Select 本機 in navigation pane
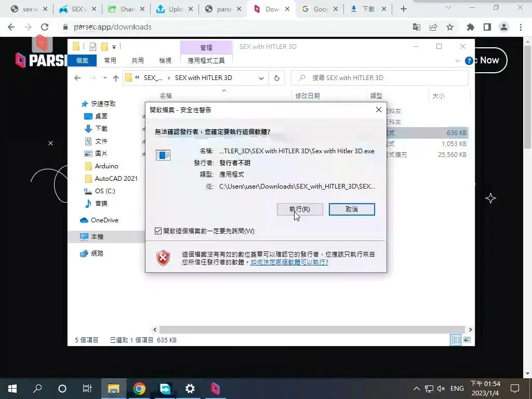This screenshot has height=399, width=532. click(x=97, y=237)
